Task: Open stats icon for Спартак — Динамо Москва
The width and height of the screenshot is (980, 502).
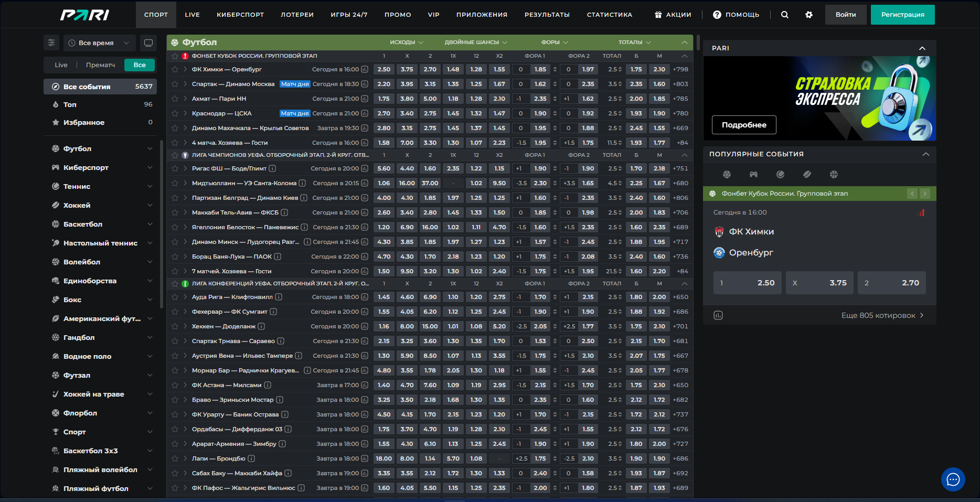Action: tap(365, 84)
